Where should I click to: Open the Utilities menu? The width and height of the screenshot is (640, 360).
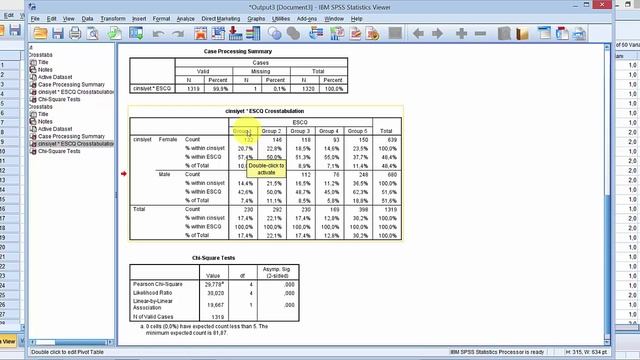click(281, 19)
